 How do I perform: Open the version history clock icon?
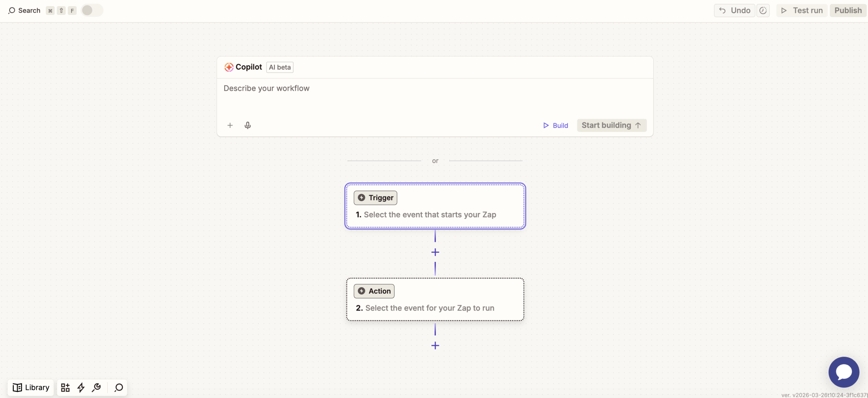pos(763,11)
